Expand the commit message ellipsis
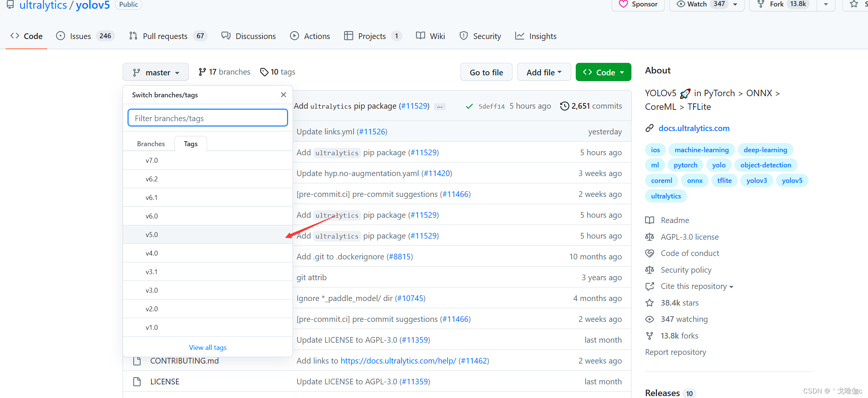The height and width of the screenshot is (398, 868). 439,107
